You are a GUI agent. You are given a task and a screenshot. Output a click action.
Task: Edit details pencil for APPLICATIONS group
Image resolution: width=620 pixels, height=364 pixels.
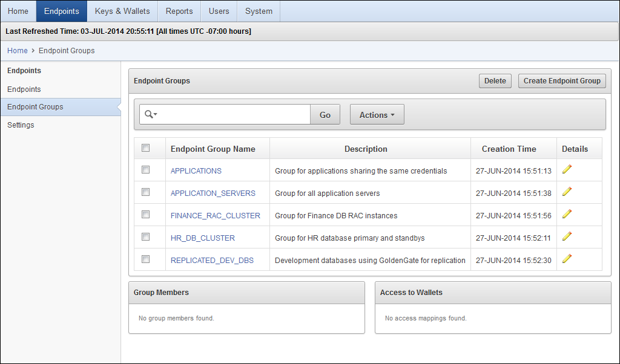pos(567,169)
